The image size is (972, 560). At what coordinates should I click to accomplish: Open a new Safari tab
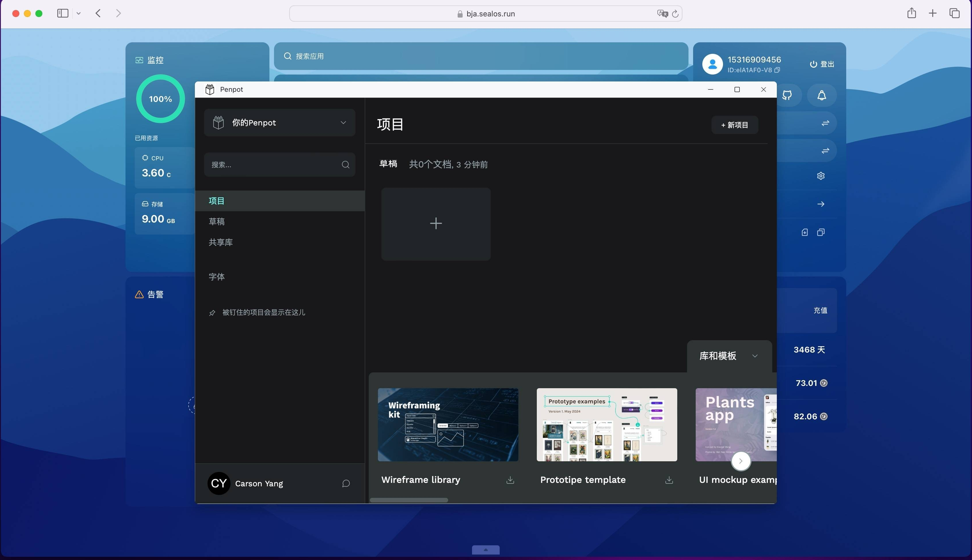point(932,14)
